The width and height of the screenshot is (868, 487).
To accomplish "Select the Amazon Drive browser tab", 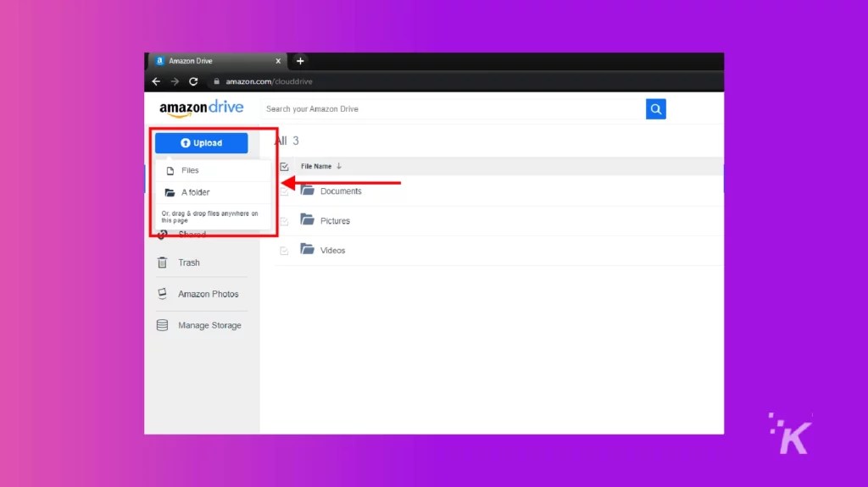I will coord(217,61).
